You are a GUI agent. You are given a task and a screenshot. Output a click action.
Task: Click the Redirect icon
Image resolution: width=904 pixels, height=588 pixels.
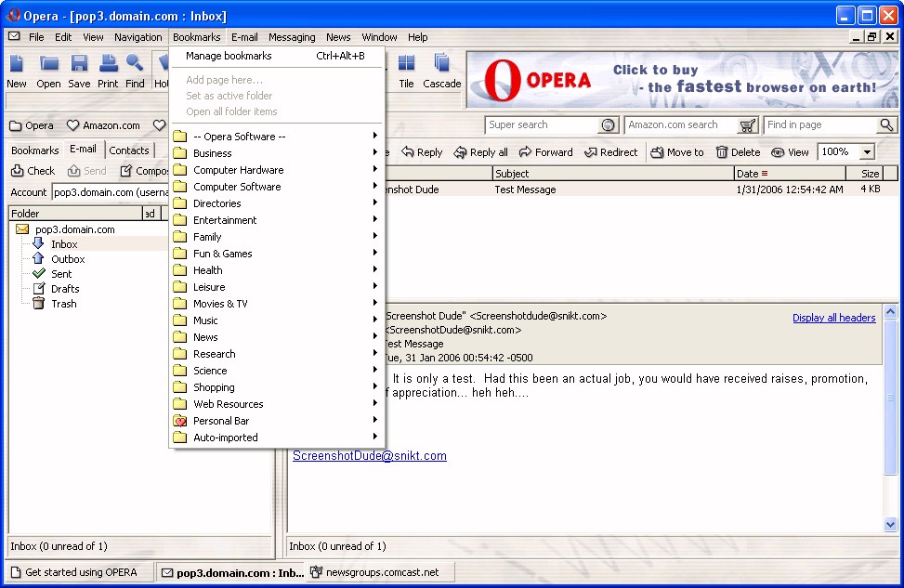590,152
